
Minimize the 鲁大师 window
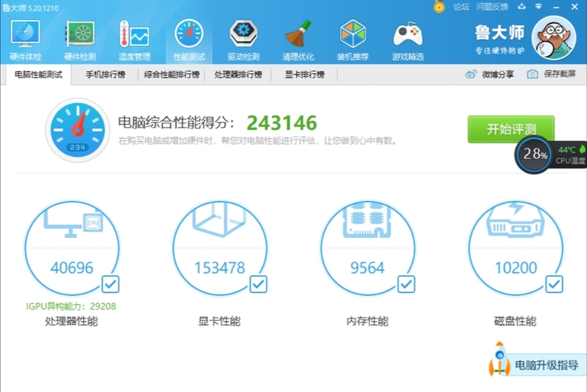tap(556, 7)
